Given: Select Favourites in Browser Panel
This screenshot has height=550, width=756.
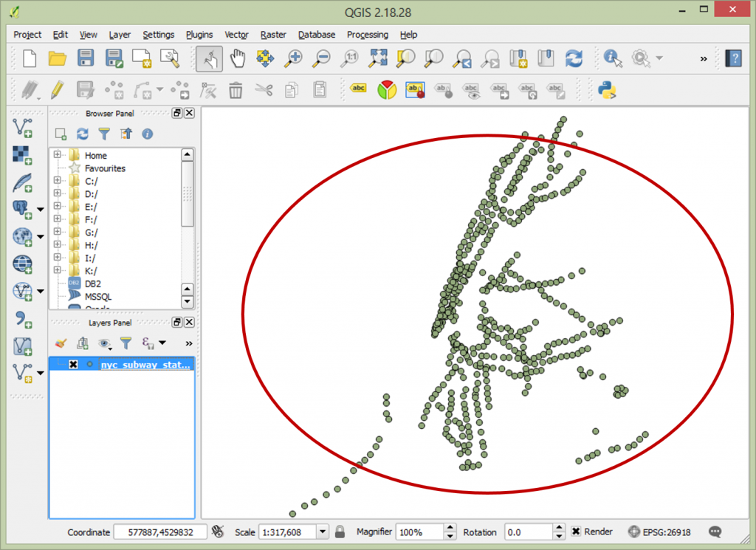Looking at the screenshot, I should pyautogui.click(x=104, y=168).
